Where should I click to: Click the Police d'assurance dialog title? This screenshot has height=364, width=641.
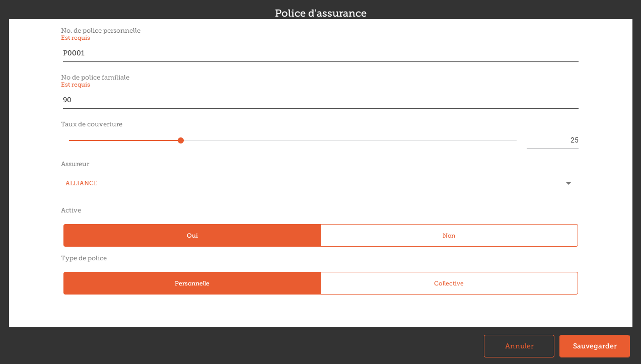click(320, 13)
